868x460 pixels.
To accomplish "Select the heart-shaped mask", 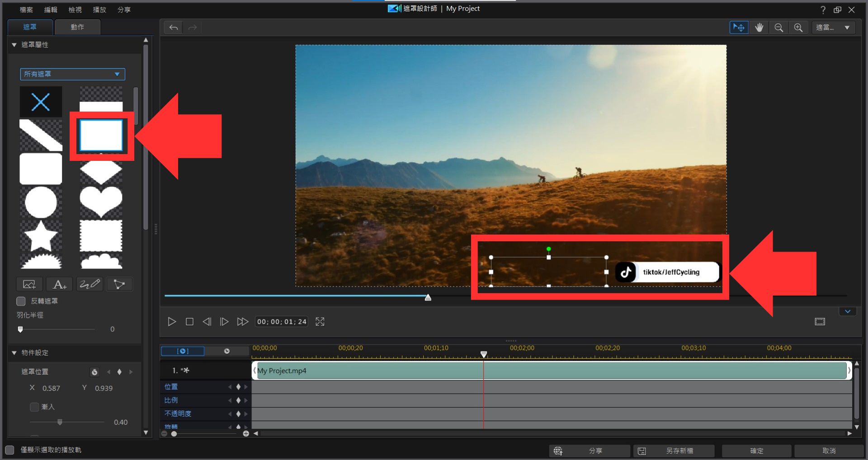I will [x=101, y=201].
